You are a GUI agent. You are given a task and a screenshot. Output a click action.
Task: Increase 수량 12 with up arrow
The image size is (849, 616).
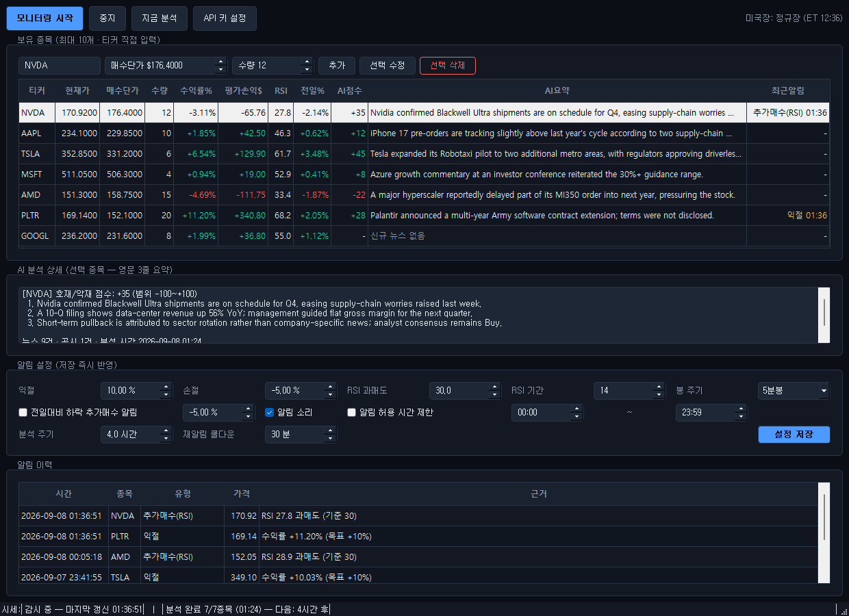tap(307, 62)
